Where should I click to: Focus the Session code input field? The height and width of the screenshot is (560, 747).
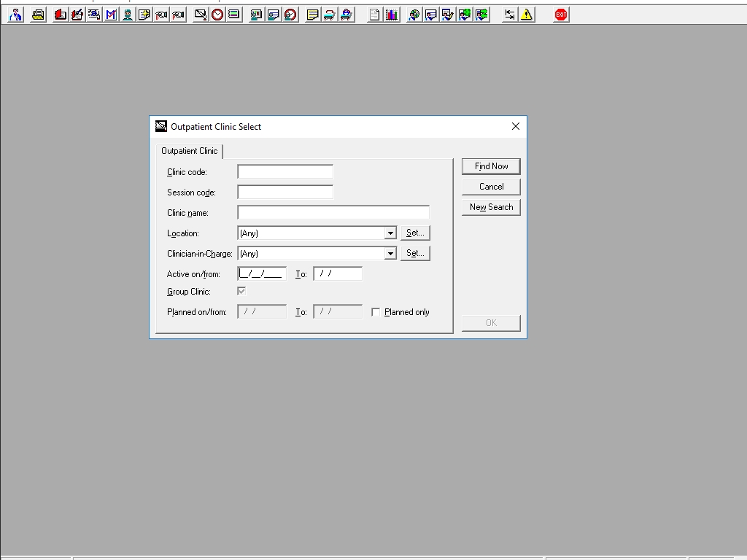[285, 192]
